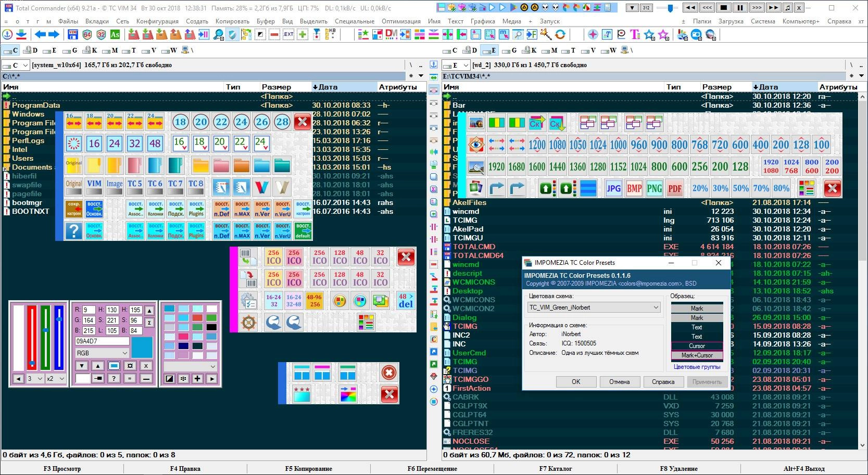Click the red 64 shield icon
Screen dimensions: 868x475
point(87,35)
